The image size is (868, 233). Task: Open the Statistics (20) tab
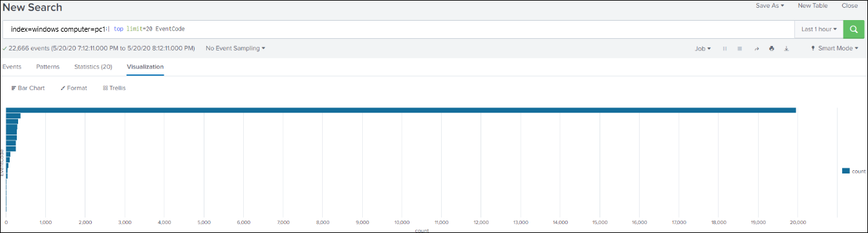point(93,67)
